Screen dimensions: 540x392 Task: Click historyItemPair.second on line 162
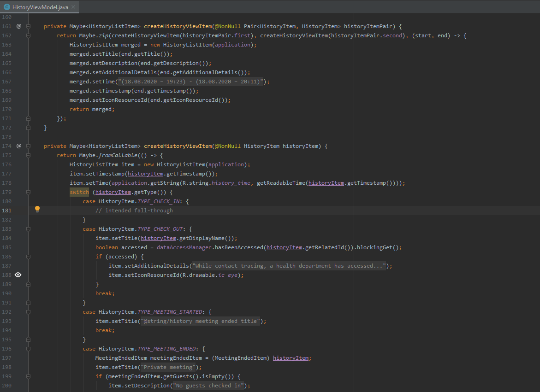point(367,35)
